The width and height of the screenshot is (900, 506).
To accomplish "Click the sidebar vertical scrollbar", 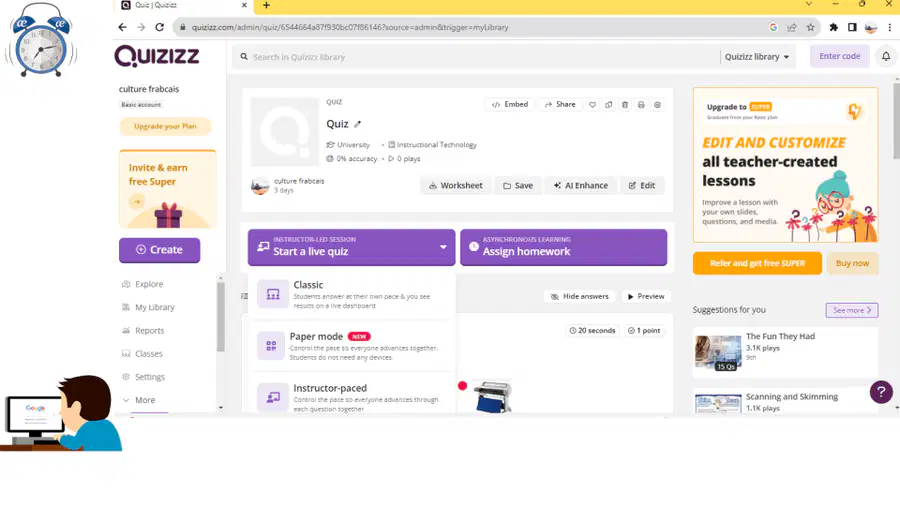I will pyautogui.click(x=220, y=317).
